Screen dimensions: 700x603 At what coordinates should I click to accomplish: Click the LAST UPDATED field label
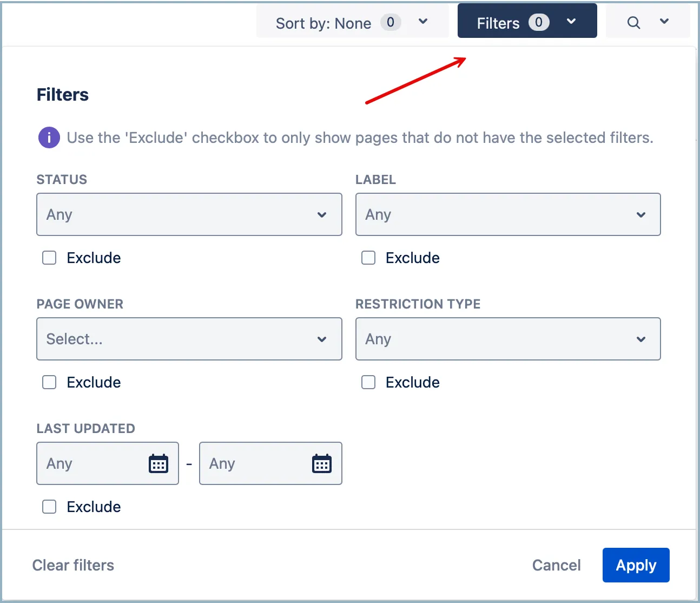tap(86, 429)
